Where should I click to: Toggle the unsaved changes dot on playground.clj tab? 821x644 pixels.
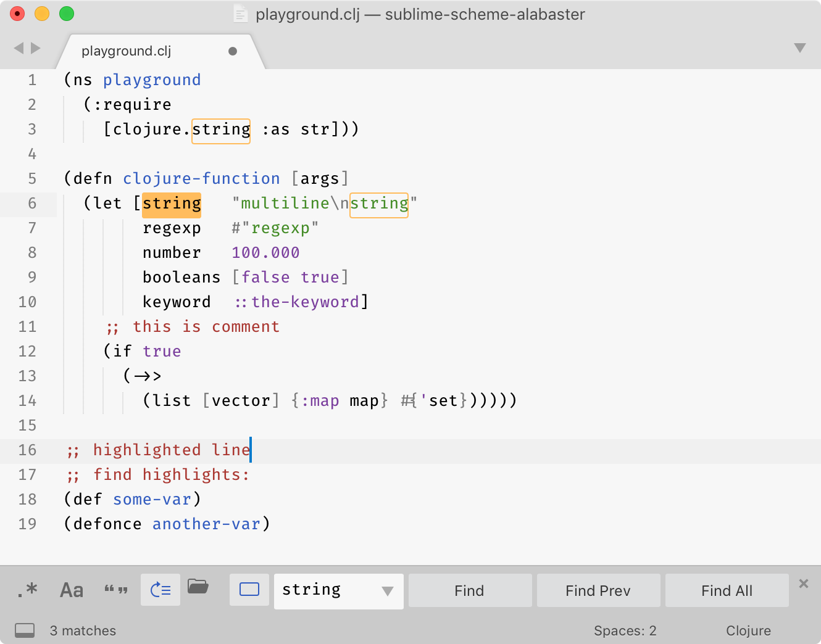click(233, 52)
